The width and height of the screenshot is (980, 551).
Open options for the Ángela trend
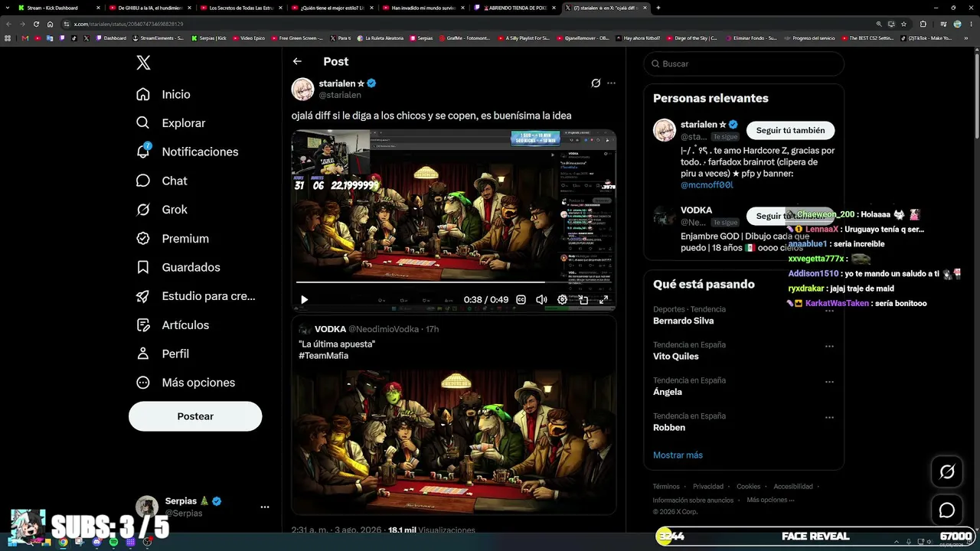coord(829,381)
